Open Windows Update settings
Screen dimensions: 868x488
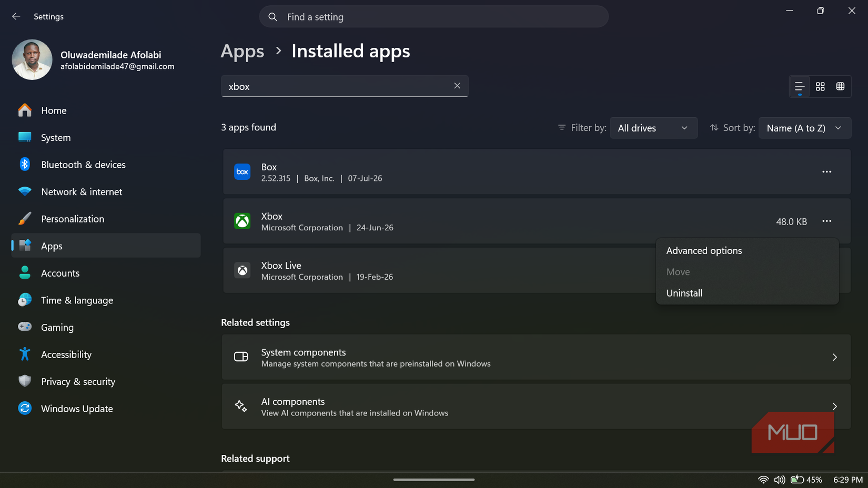tap(106, 409)
